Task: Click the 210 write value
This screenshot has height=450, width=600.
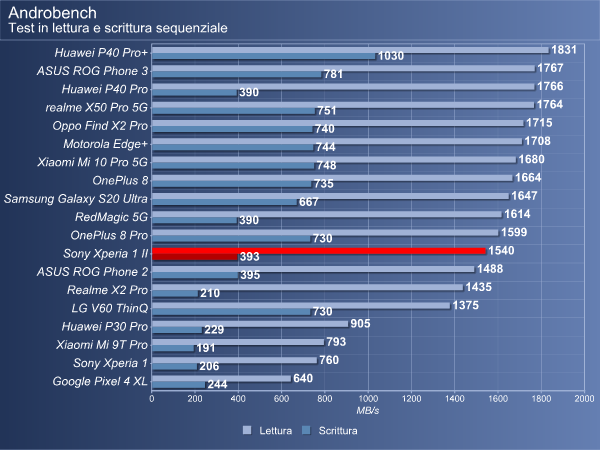Action: coord(210,293)
